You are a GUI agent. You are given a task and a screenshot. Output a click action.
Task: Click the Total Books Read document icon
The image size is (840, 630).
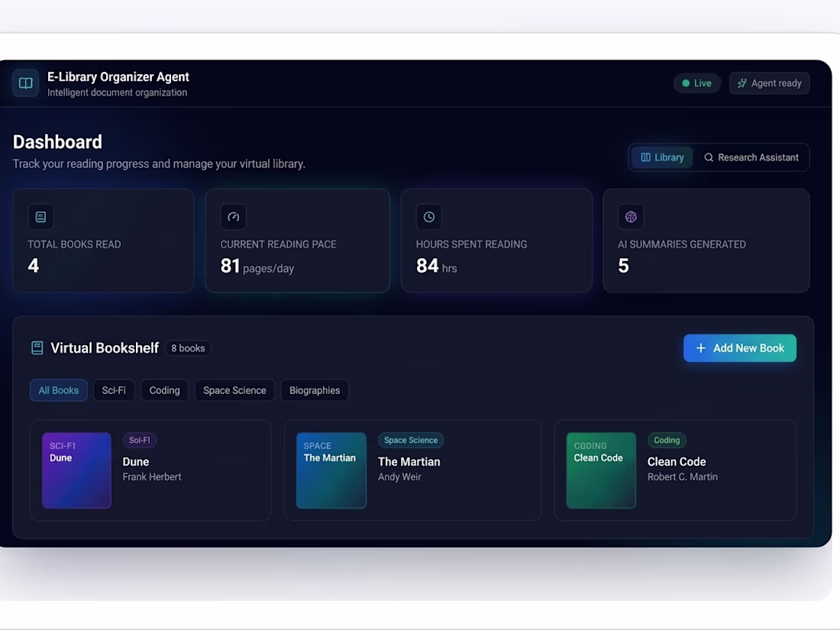(x=40, y=217)
